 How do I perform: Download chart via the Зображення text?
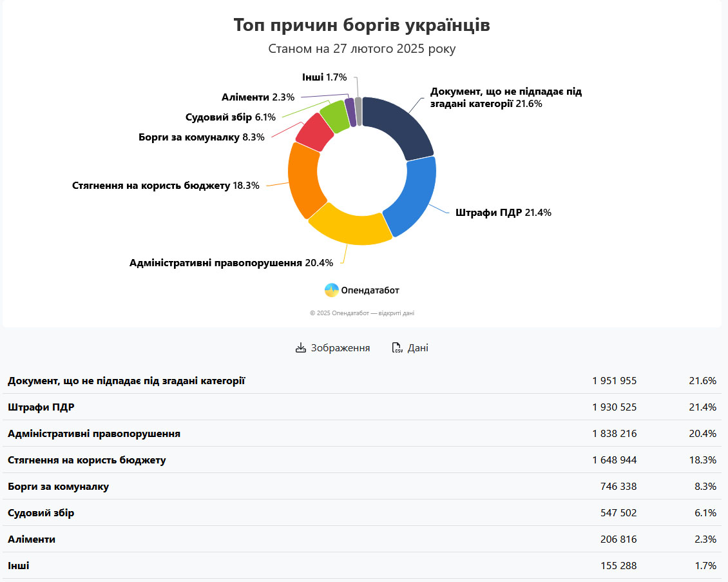pyautogui.click(x=340, y=348)
